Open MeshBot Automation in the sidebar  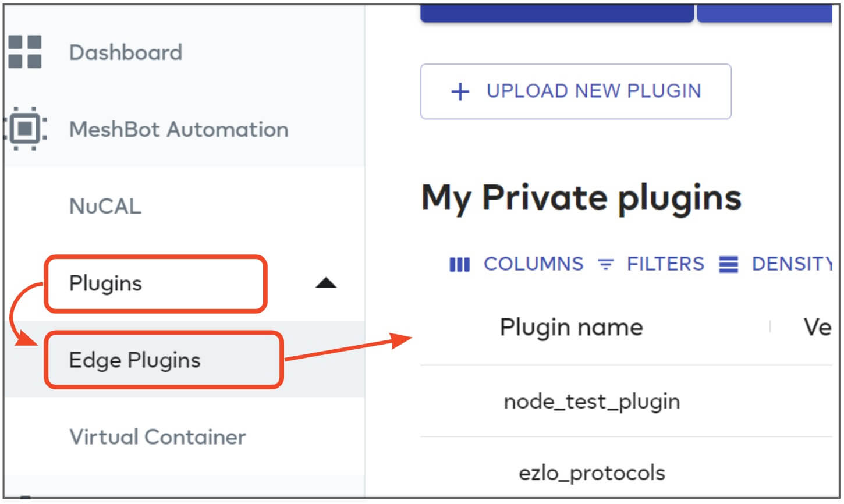(179, 129)
